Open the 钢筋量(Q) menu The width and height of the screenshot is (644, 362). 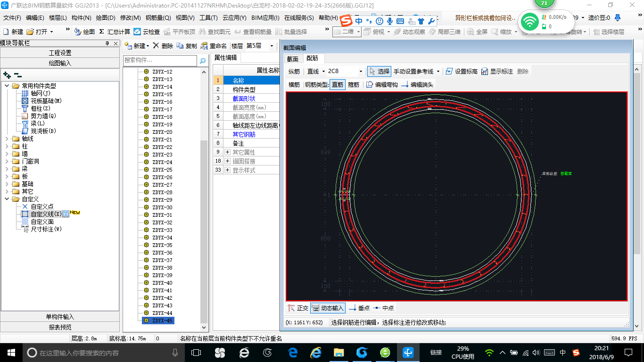point(158,18)
